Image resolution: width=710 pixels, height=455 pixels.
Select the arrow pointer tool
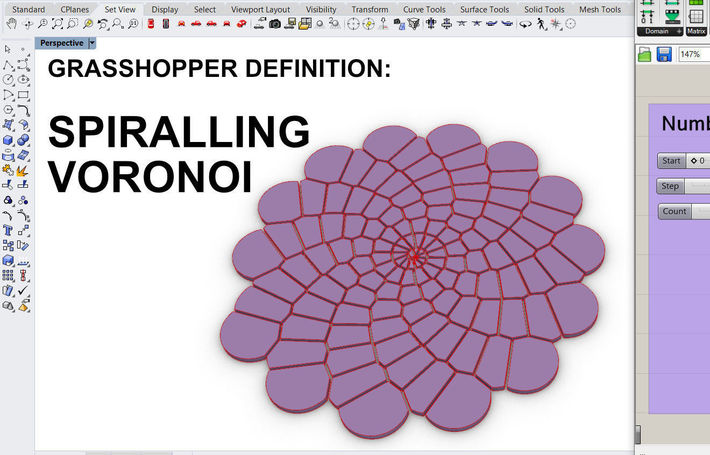coord(8,49)
